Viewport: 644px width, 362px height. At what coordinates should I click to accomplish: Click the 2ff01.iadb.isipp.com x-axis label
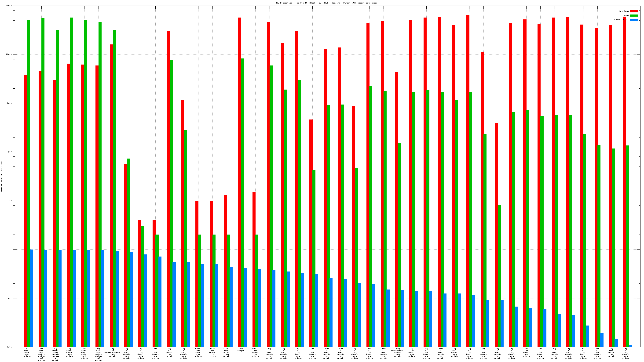point(255,352)
